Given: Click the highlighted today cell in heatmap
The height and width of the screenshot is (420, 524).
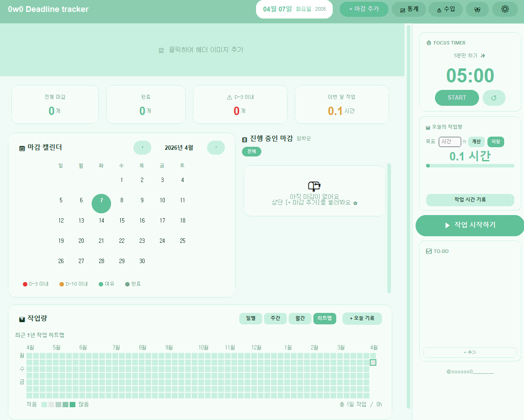Looking at the screenshot, I should click(373, 363).
